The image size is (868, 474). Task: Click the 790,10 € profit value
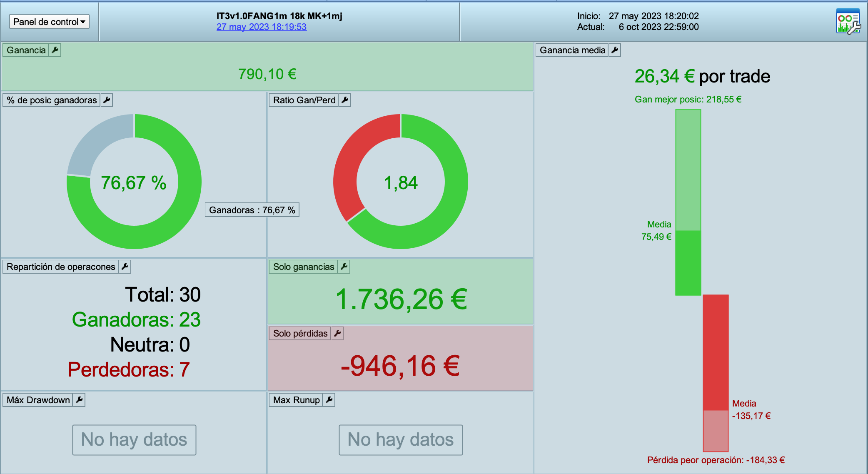click(267, 75)
